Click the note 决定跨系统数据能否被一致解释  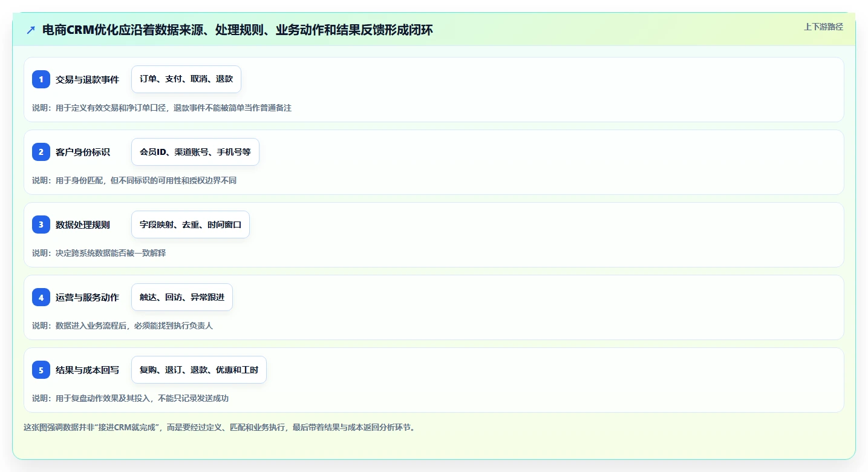pyautogui.click(x=99, y=253)
